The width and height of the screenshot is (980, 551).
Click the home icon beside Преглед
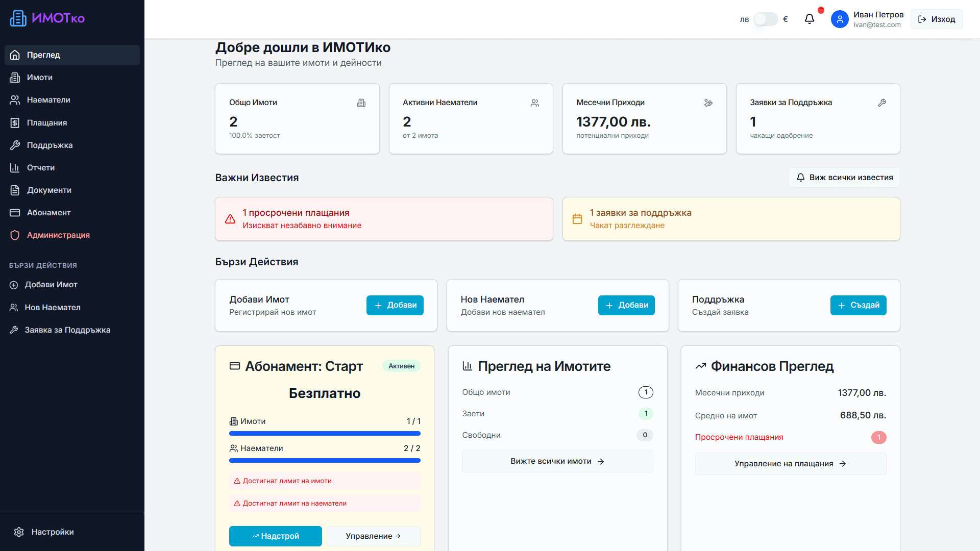pyautogui.click(x=15, y=55)
